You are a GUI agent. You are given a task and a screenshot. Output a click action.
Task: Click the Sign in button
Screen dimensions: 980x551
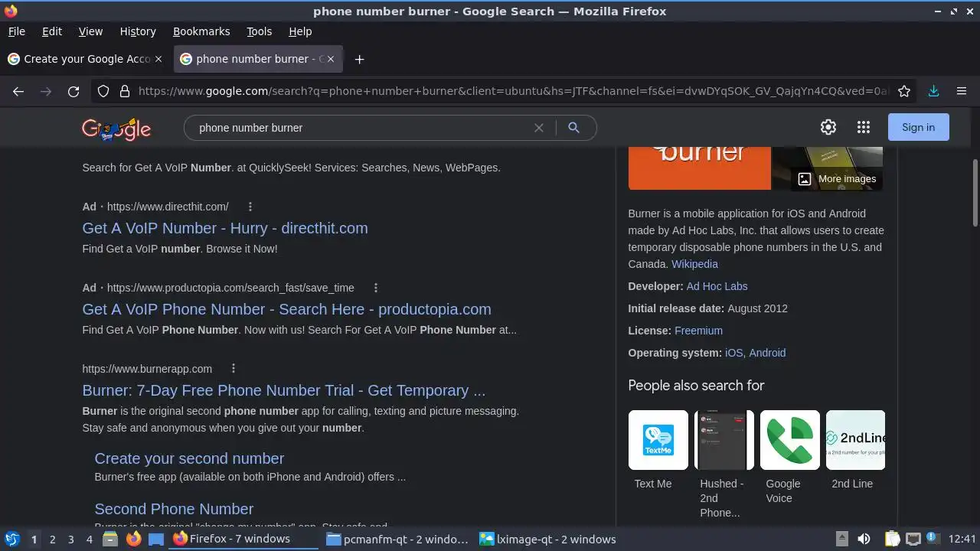click(x=918, y=127)
